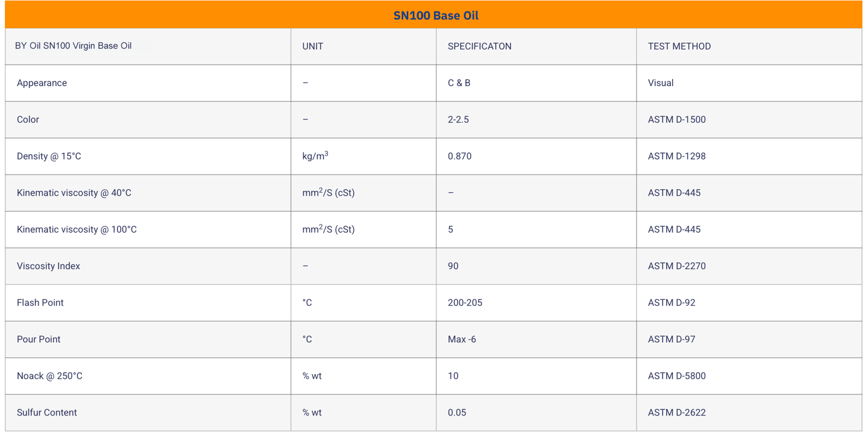The image size is (868, 433).
Task: Select the Viscosity Index value 90
Action: pyautogui.click(x=453, y=266)
